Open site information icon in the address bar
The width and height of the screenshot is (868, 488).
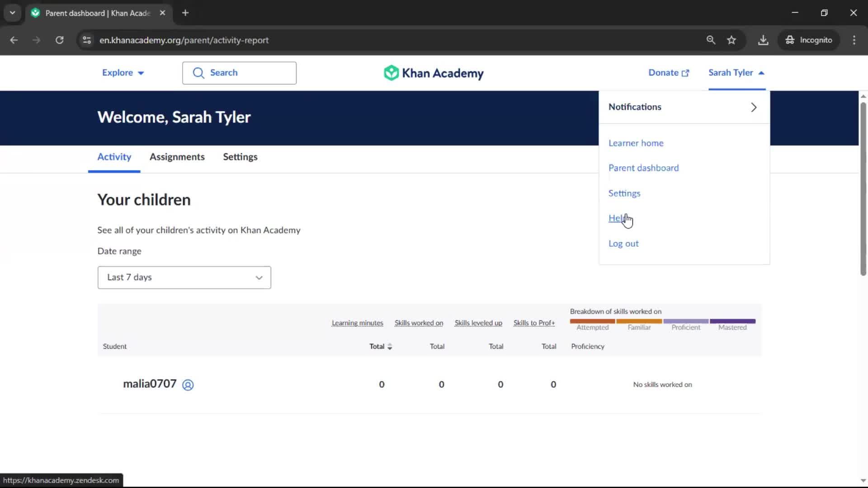click(x=87, y=40)
